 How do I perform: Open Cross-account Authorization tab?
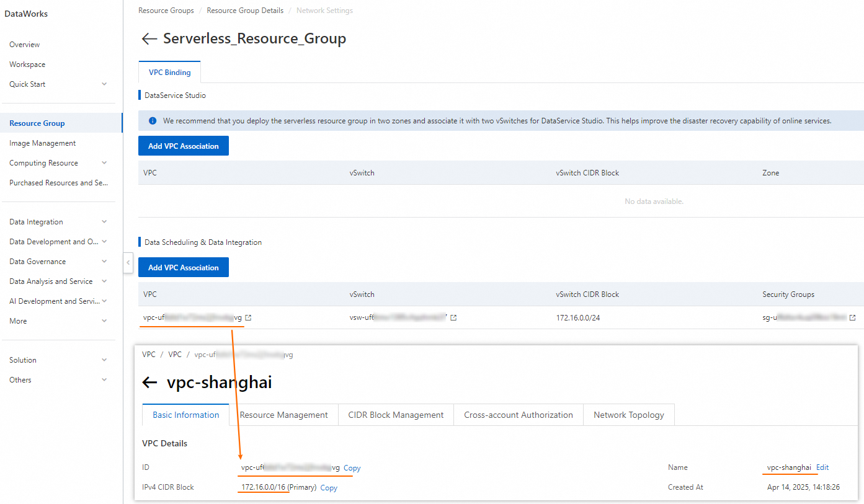519,415
